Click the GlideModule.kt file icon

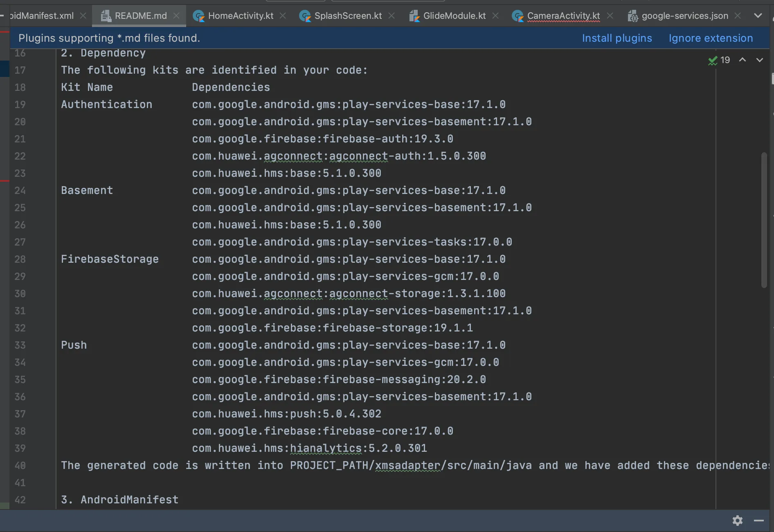pyautogui.click(x=414, y=16)
